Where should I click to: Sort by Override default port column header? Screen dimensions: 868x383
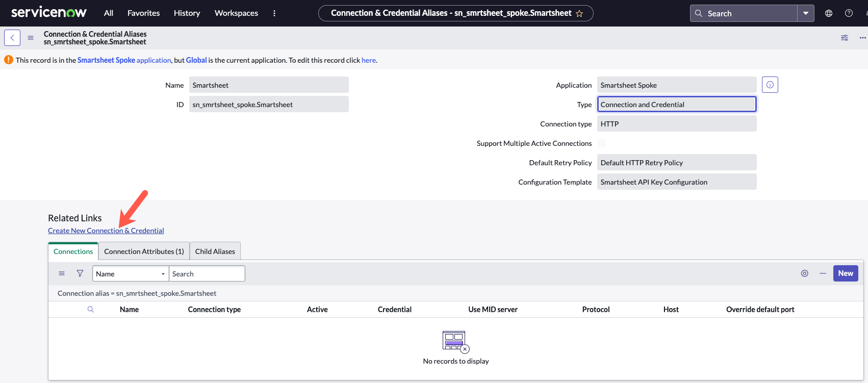[760, 310]
